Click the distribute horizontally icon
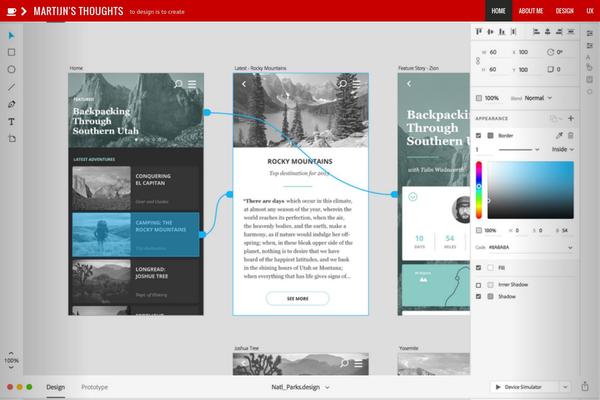 tap(571, 31)
